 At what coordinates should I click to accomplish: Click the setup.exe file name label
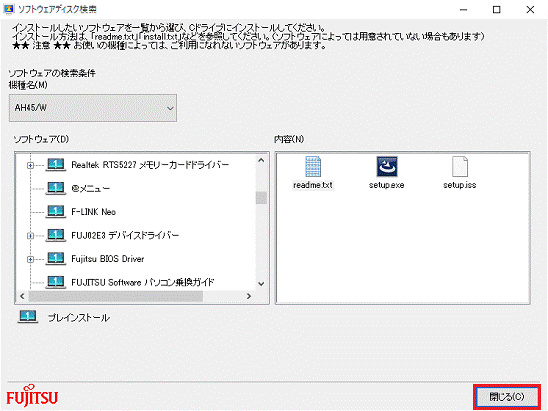pyautogui.click(x=387, y=185)
